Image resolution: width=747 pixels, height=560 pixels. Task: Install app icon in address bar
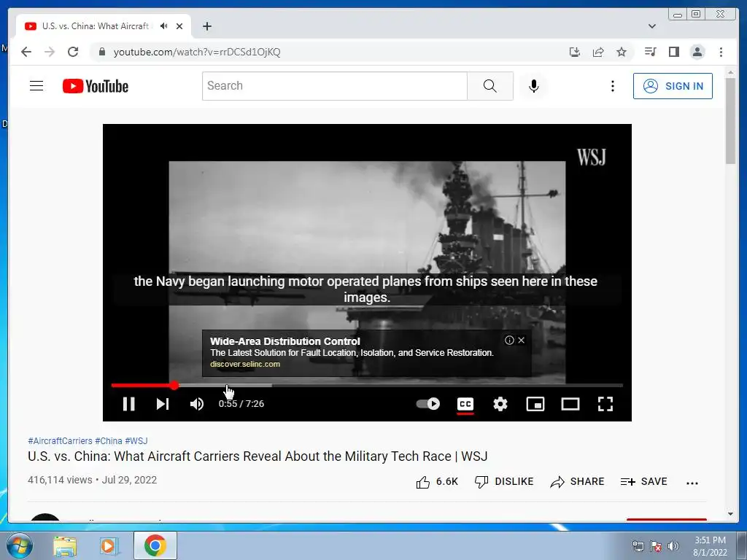point(575,52)
